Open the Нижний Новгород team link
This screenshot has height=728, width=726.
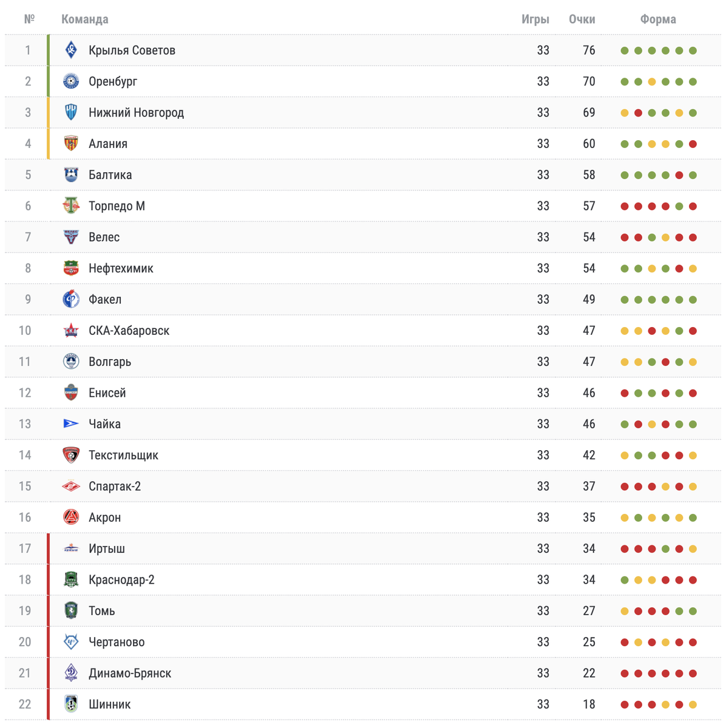[x=136, y=113]
